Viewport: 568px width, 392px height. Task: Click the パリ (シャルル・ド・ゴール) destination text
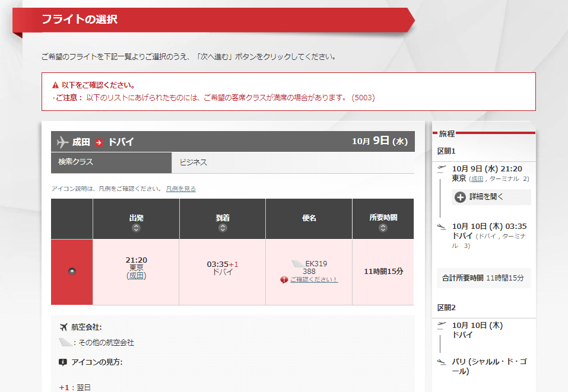pos(490,366)
